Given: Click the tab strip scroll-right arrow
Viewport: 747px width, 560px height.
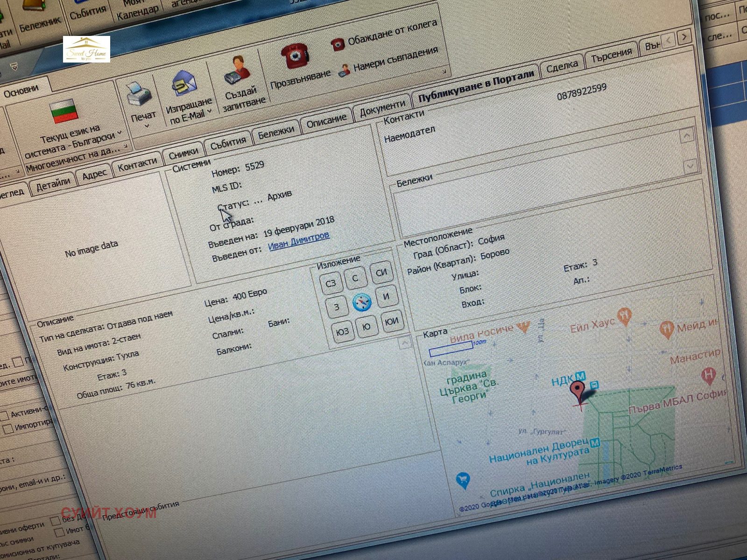Looking at the screenshot, I should (684, 36).
